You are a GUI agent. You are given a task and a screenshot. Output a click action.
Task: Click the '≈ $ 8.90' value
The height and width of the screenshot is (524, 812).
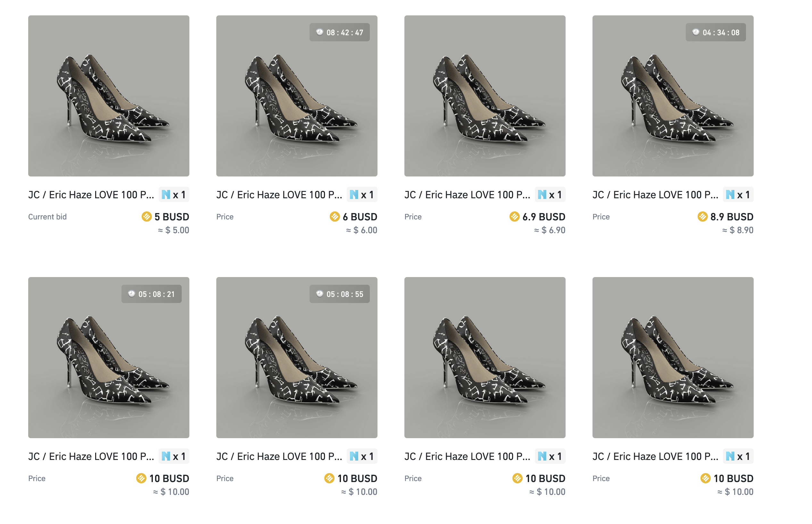[x=738, y=230]
